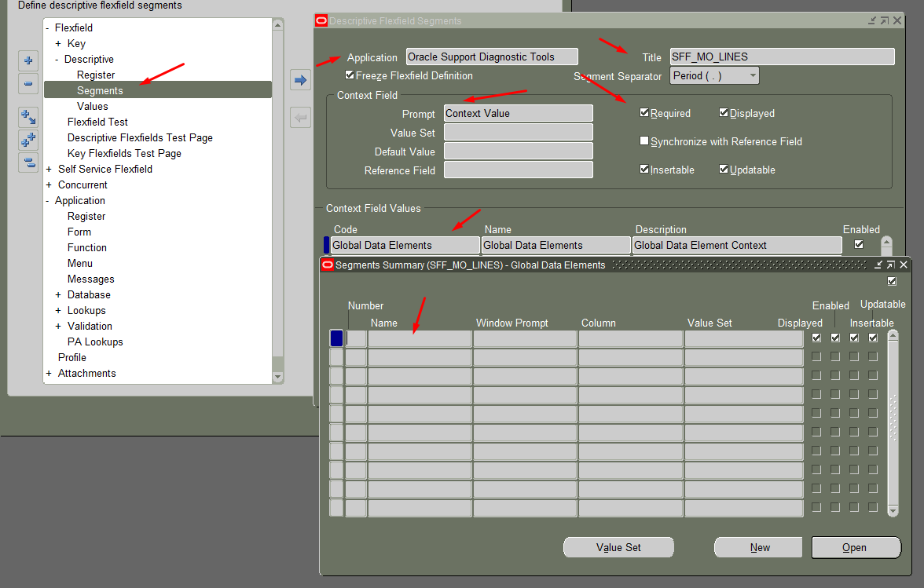Open Descriptive Flexfields Test Page
Screen dimensions: 924x588
click(x=140, y=137)
